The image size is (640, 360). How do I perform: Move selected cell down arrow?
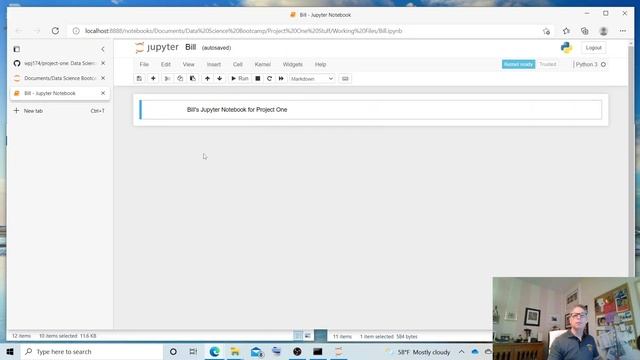click(x=220, y=78)
